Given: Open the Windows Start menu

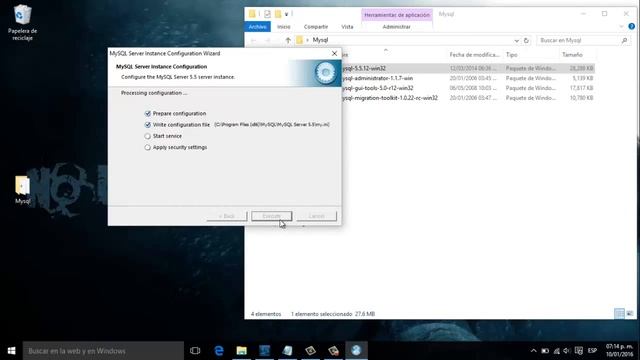Looking at the screenshot, I should [11, 351].
